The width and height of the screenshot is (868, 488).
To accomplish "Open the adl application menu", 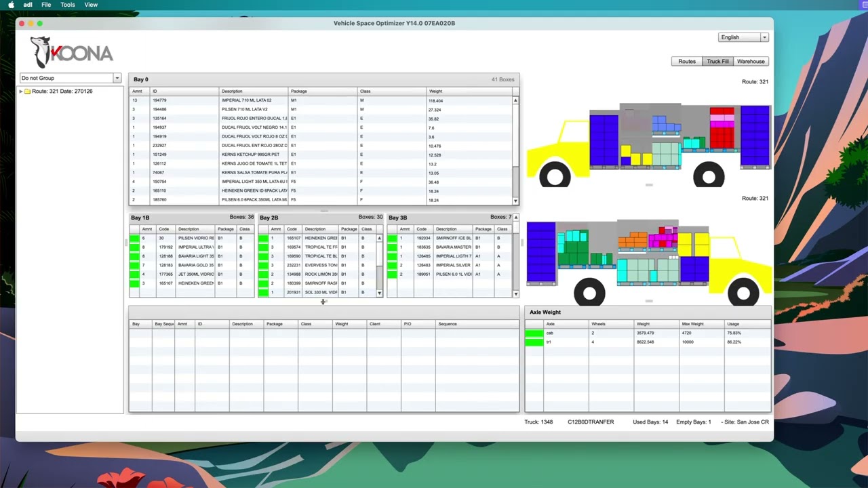I will (x=28, y=5).
